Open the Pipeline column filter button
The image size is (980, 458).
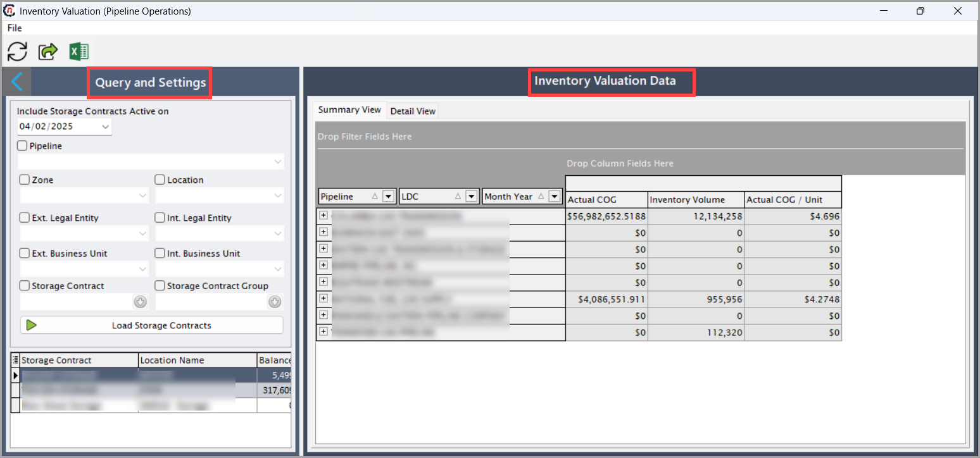point(389,197)
